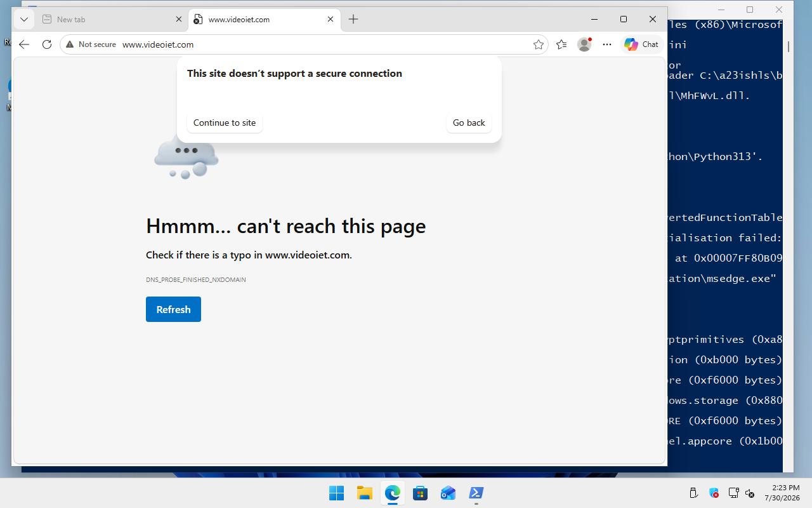The image size is (812, 508).
Task: Open the network display tray icon
Action: tap(733, 493)
